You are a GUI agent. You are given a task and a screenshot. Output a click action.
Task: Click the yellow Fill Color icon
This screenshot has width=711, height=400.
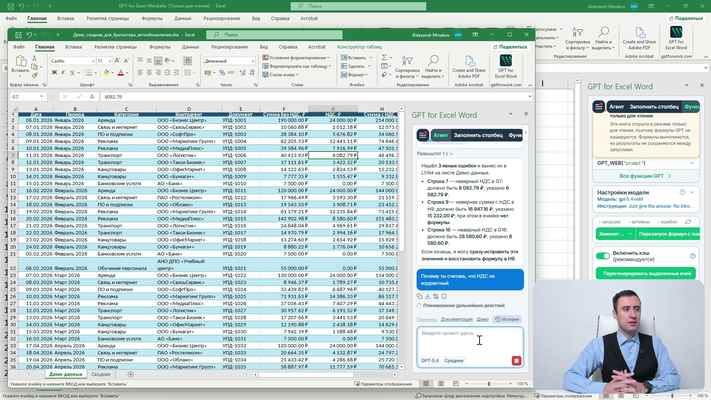coord(106,73)
